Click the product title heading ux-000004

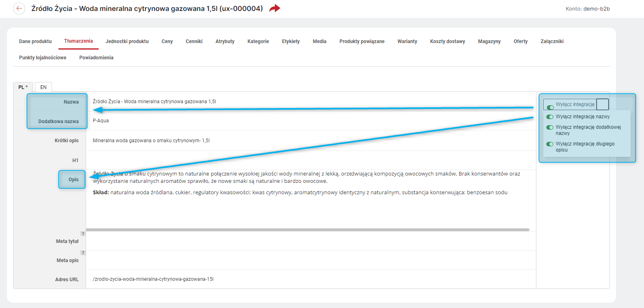click(x=147, y=9)
